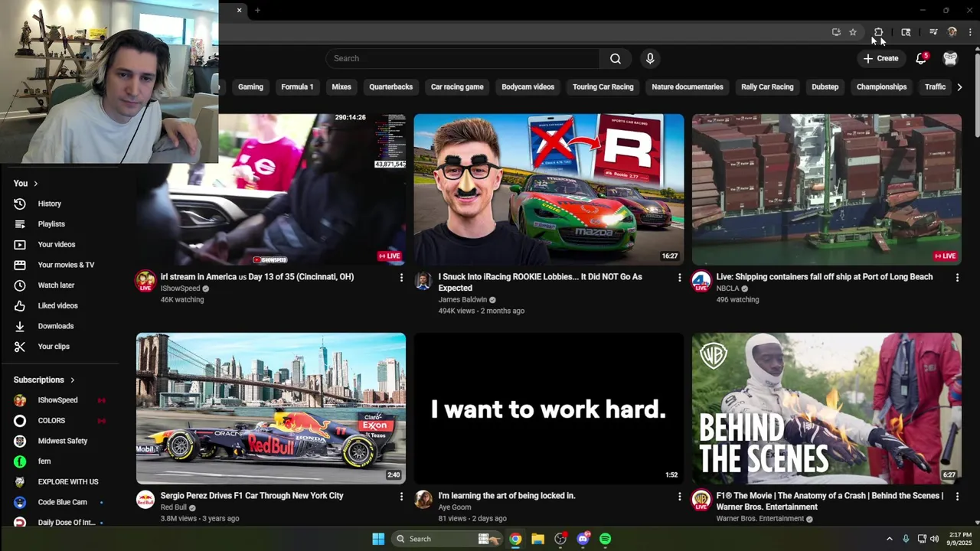Open the Behind The Scenes F1 thumbnail
The width and height of the screenshot is (980, 551).
coord(827,409)
